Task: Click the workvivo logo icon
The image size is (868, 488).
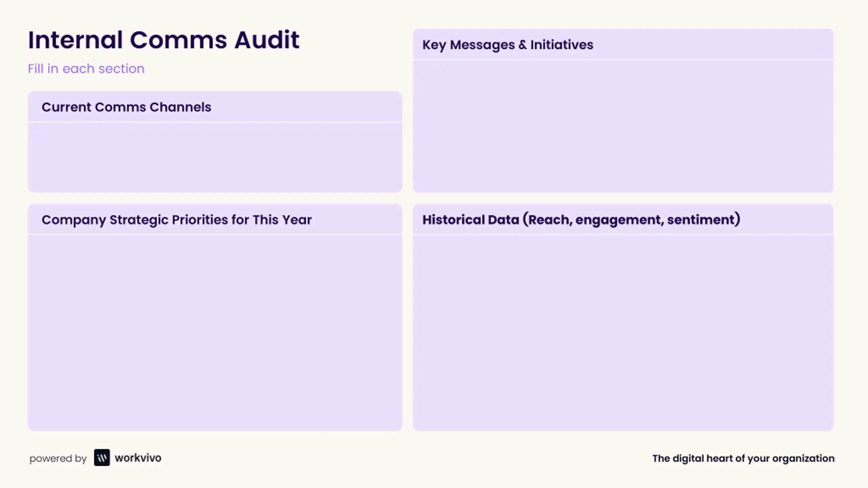Action: tap(102, 457)
